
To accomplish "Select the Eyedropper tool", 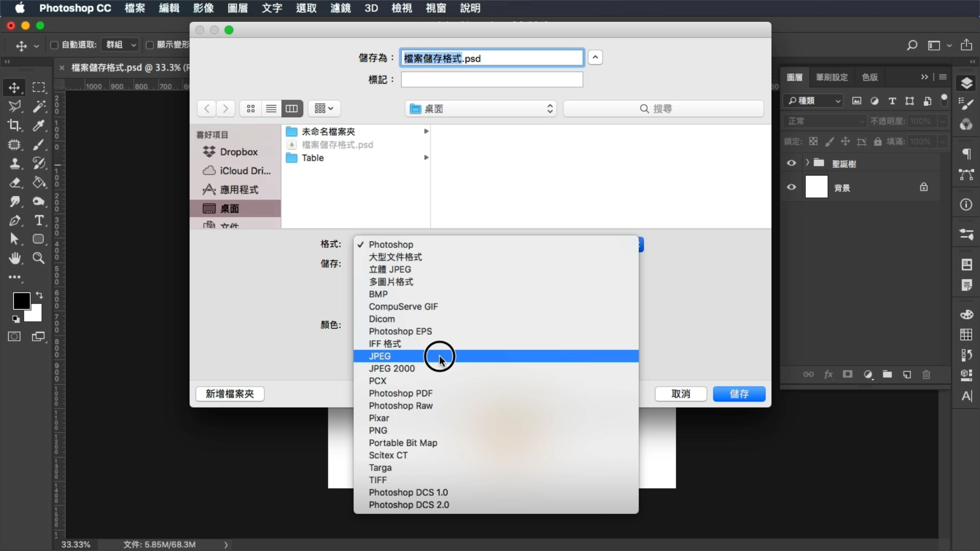I will tap(39, 126).
